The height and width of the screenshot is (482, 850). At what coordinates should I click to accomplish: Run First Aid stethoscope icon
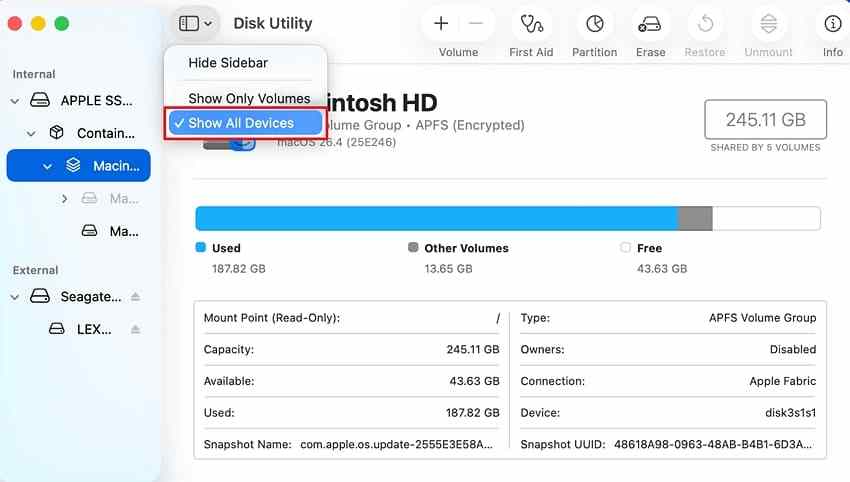[x=531, y=24]
